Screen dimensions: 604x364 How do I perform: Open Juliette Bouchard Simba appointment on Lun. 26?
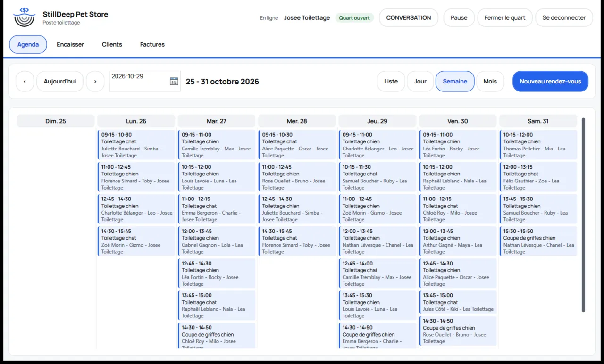click(136, 145)
